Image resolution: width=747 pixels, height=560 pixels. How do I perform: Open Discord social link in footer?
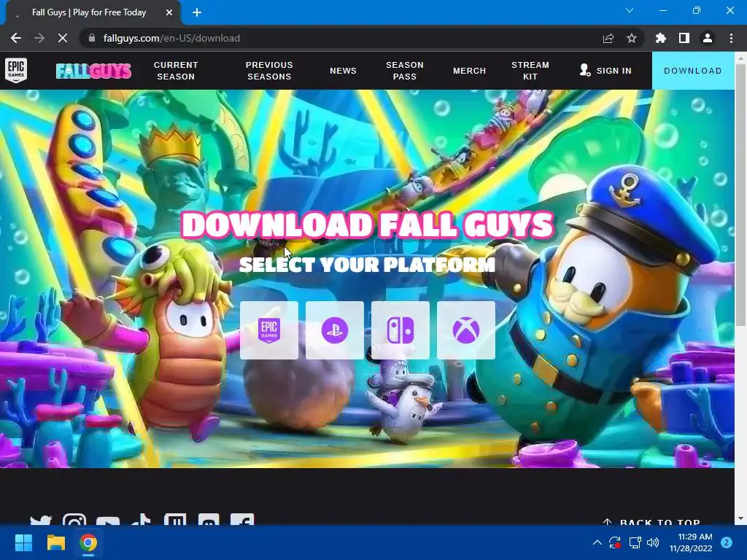pyautogui.click(x=209, y=519)
